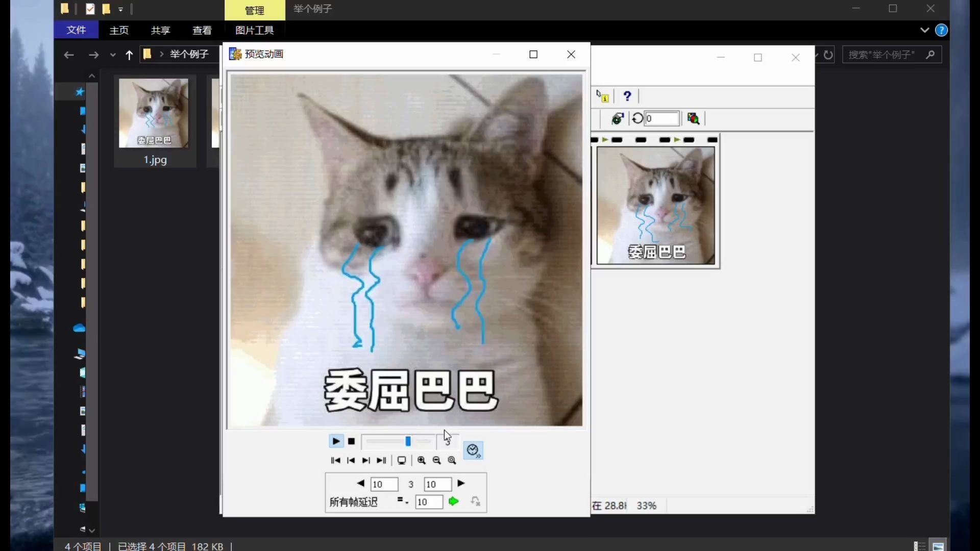Switch to details view layout icon
The height and width of the screenshot is (551, 980).
(x=919, y=546)
